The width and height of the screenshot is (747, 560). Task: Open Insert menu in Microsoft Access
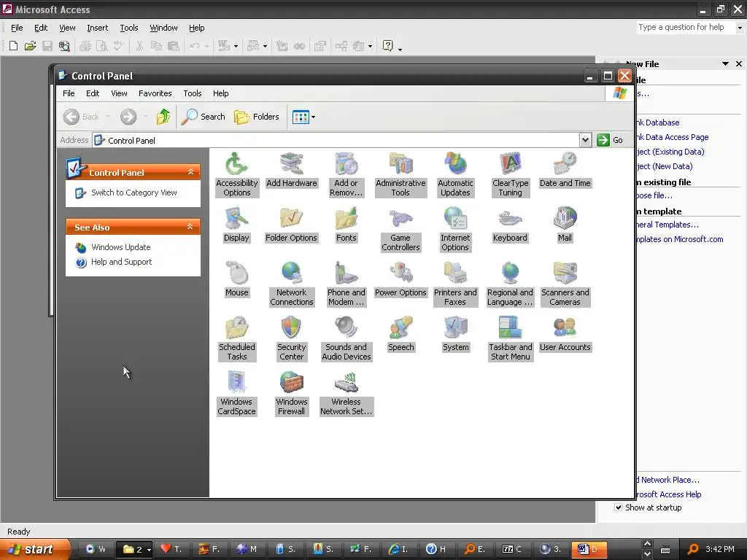(x=97, y=28)
